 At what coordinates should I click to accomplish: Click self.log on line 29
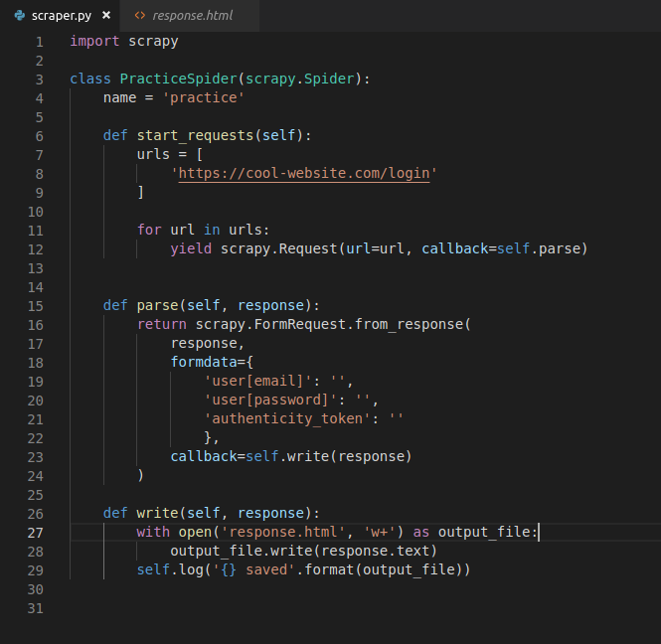[170, 569]
